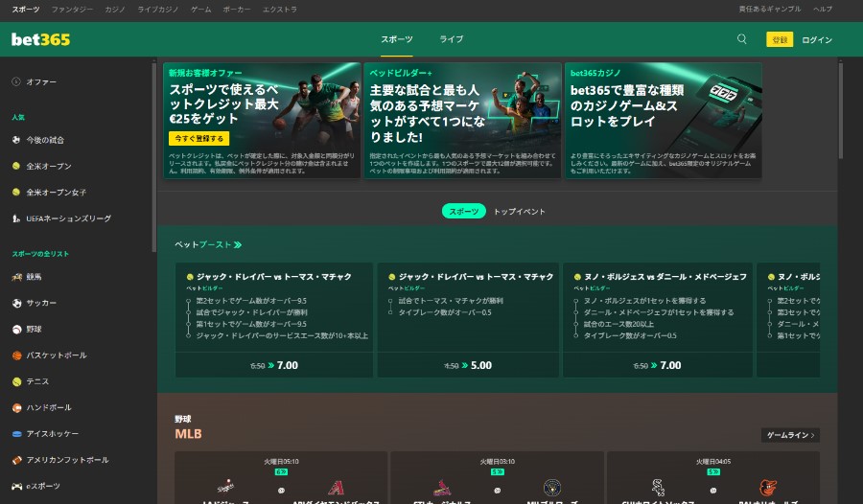This screenshot has width=863, height=504.
Task: Click the sidebar vertical scrollbar
Action: point(153,157)
